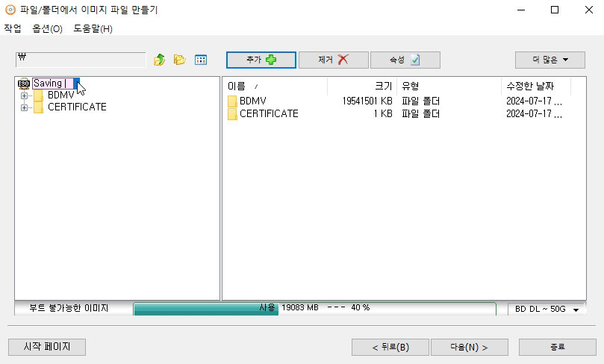Click the CERTIFICATE folder icon in tree
Image resolution: width=604 pixels, height=364 pixels.
click(38, 107)
